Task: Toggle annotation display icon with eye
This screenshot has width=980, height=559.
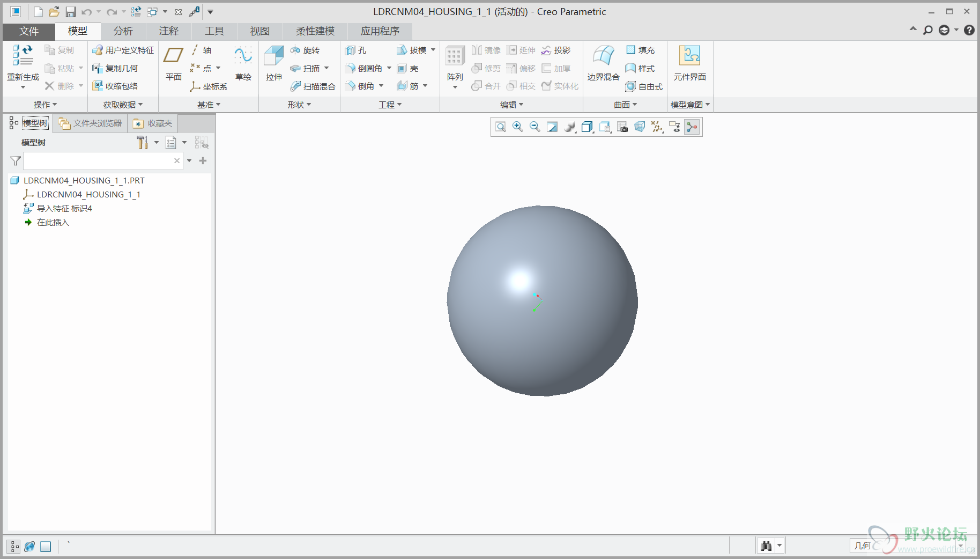Action: (675, 127)
